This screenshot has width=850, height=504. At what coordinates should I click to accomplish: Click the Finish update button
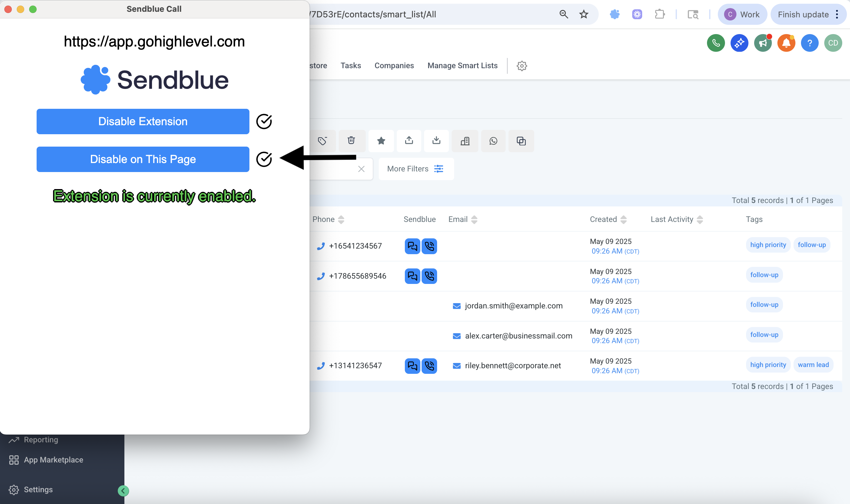coord(803,14)
